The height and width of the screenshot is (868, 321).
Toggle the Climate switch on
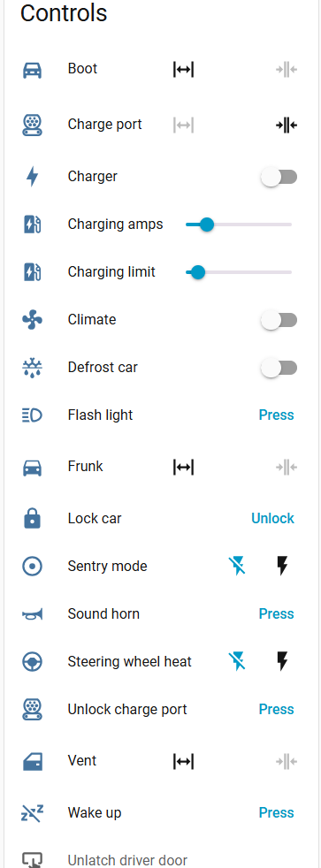point(279,320)
